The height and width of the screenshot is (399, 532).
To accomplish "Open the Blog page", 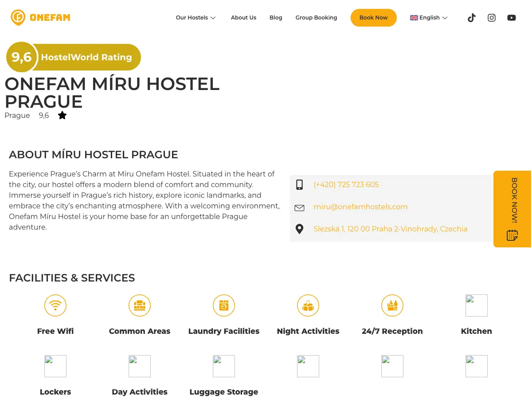I will coord(276,18).
